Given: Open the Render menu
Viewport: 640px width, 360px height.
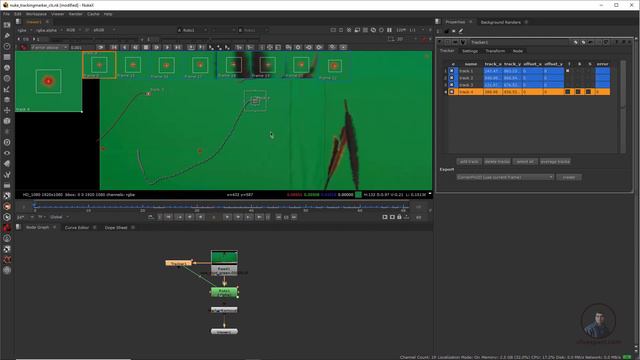Looking at the screenshot, I should [x=76, y=14].
